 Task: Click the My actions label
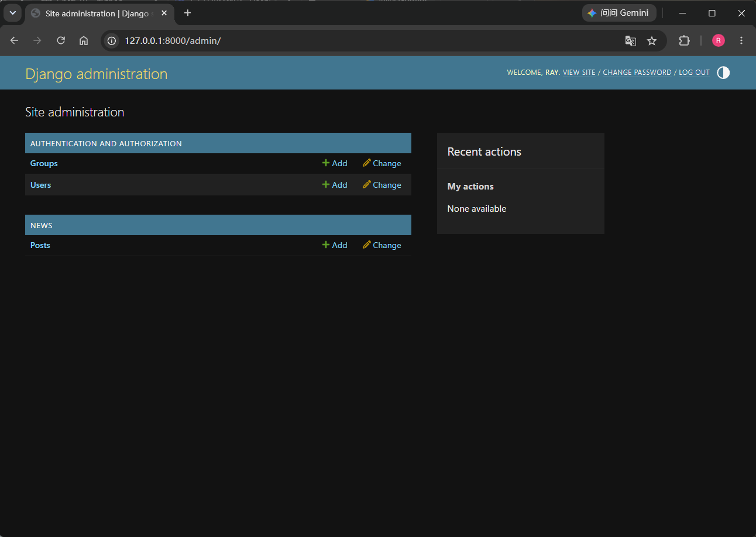click(470, 187)
